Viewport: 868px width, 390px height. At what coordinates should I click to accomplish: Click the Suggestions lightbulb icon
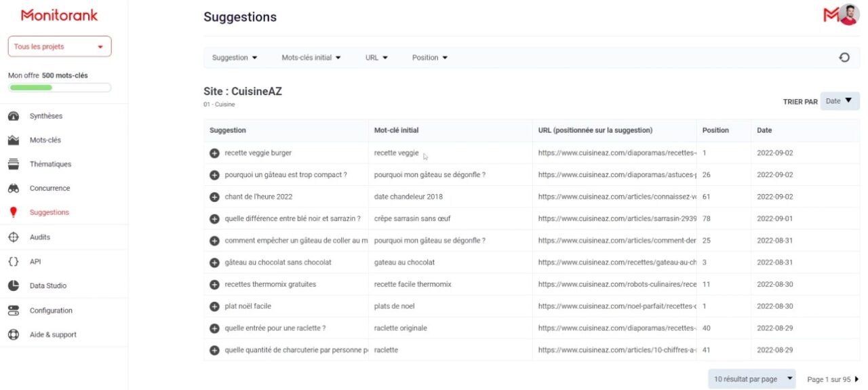tap(14, 212)
